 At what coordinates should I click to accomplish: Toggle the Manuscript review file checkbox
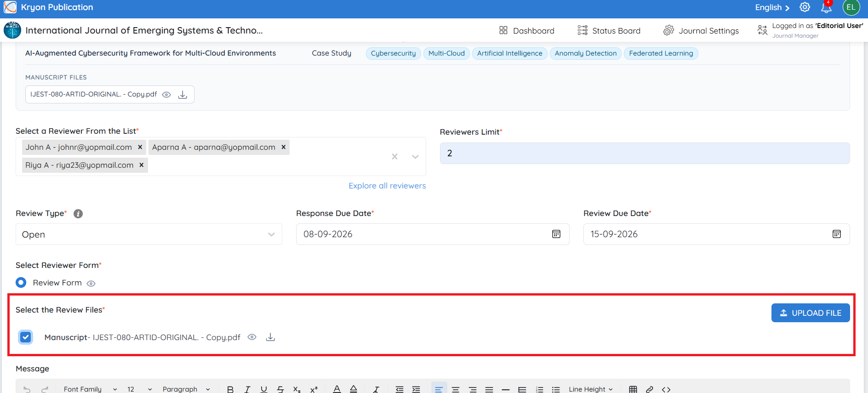26,337
